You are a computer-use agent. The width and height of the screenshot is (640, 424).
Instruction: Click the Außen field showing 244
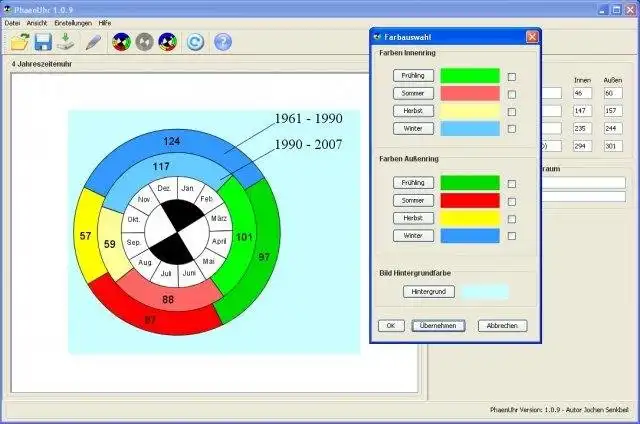point(613,129)
